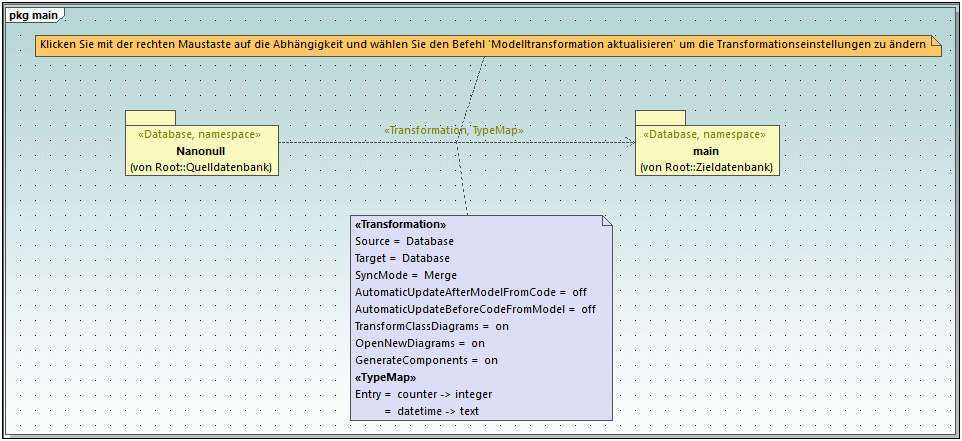Toggle the TransformClassDiagrams setting

(x=502, y=326)
